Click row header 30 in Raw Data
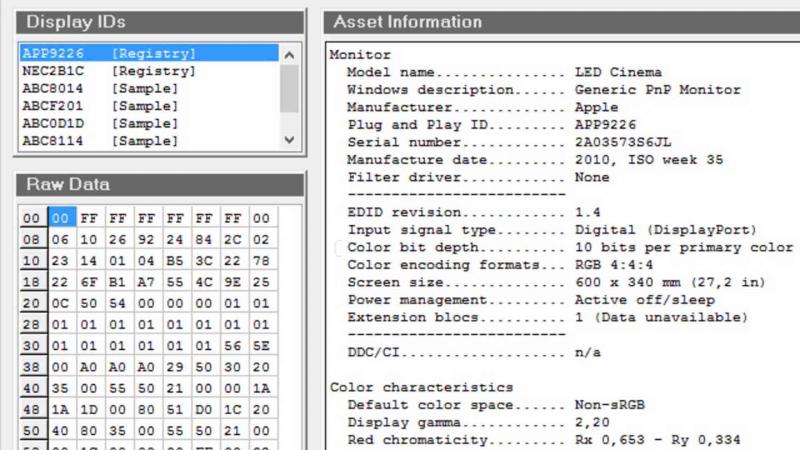This screenshot has height=450, width=800. coord(33,346)
